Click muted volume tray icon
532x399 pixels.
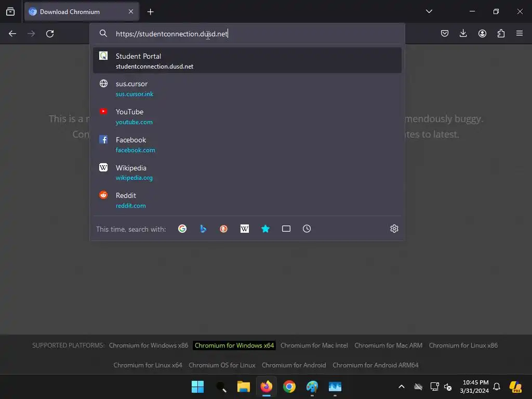[448, 387]
